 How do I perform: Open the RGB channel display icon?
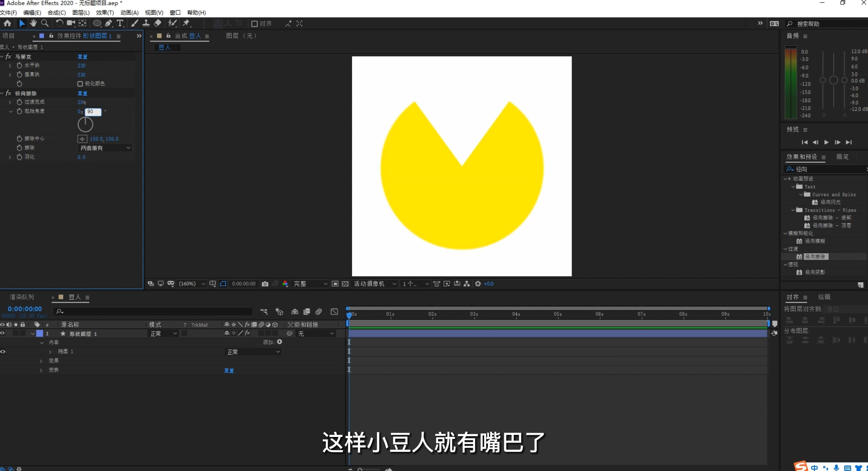[285, 284]
